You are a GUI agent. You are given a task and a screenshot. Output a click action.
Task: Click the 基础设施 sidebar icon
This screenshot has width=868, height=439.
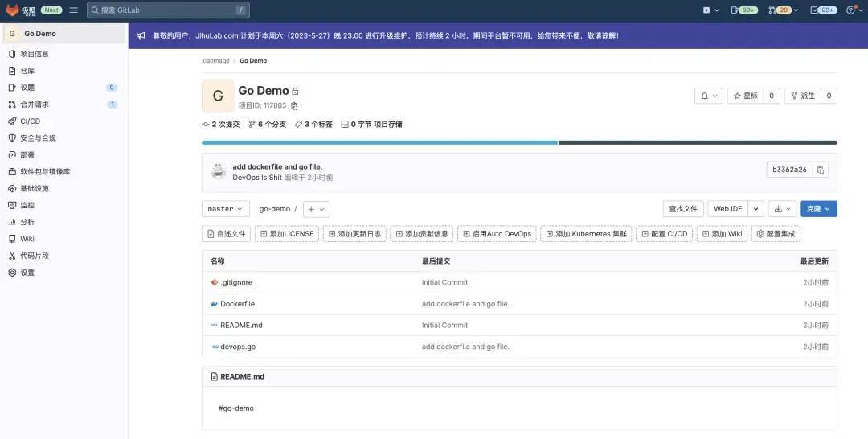(12, 188)
